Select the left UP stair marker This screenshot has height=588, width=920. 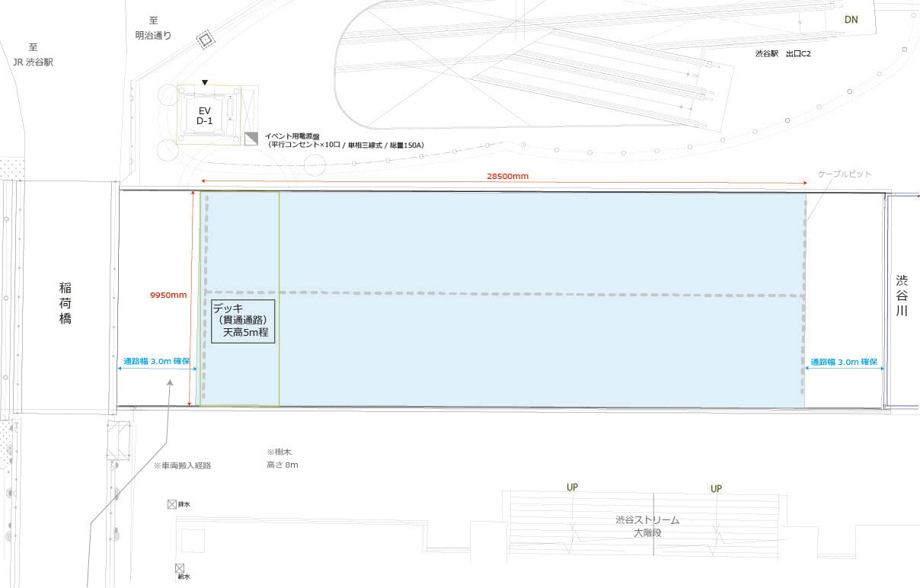click(572, 487)
